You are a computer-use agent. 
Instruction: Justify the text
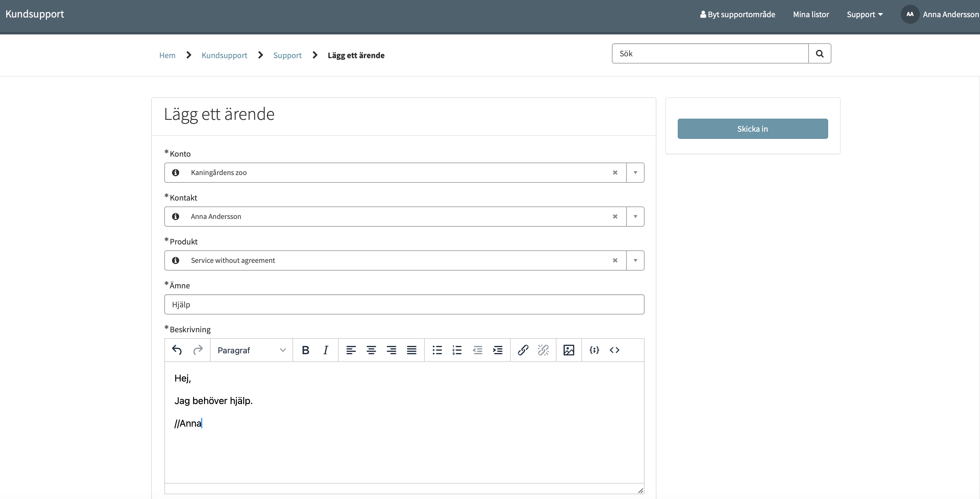412,350
